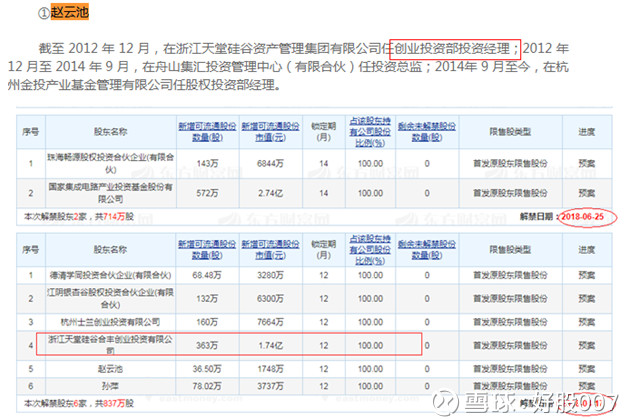Open 占该股东持有公司股份比例(%) link in second table header
The height and width of the screenshot is (420, 629).
click(x=370, y=250)
